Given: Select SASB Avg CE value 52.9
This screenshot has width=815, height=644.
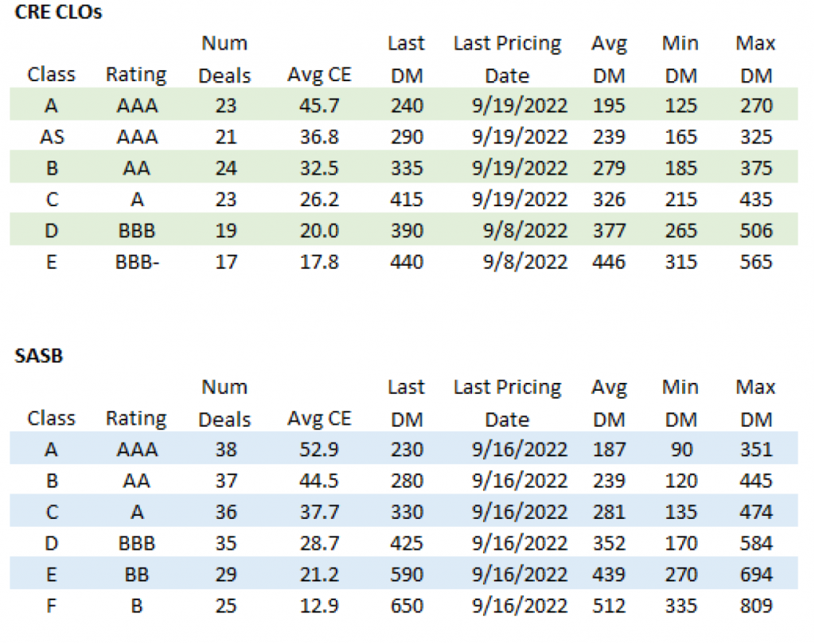Looking at the screenshot, I should (x=319, y=450).
